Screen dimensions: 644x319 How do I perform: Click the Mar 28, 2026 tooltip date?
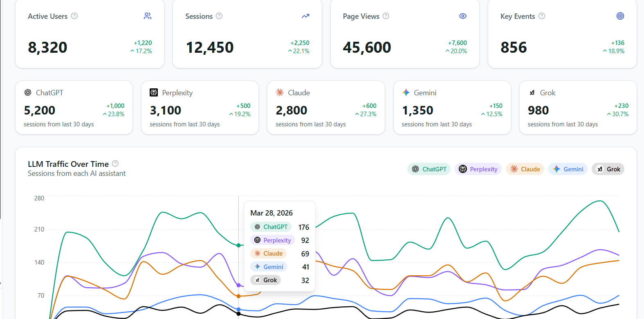pyautogui.click(x=272, y=213)
